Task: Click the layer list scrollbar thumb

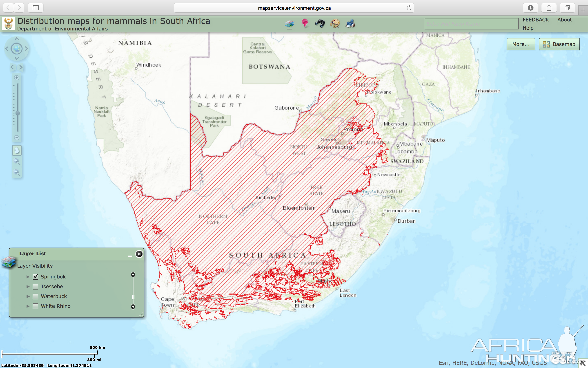Action: pyautogui.click(x=133, y=297)
